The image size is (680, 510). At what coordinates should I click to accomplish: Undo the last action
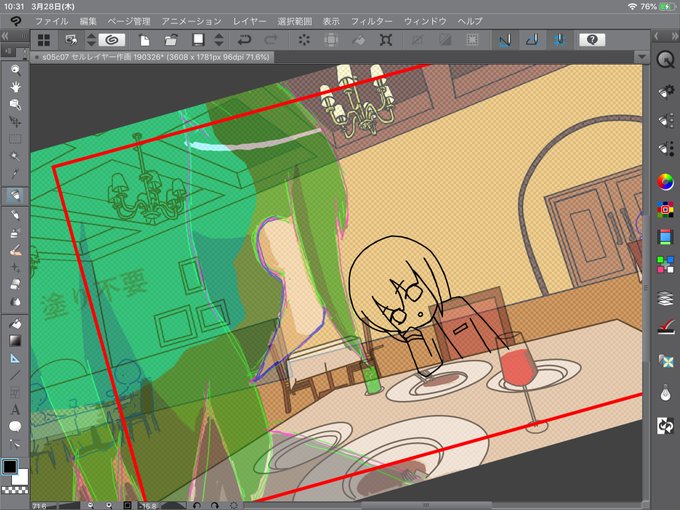[244, 40]
